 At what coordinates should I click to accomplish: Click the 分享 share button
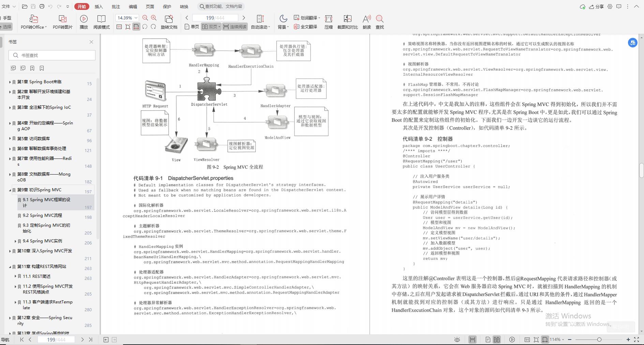(597, 6)
